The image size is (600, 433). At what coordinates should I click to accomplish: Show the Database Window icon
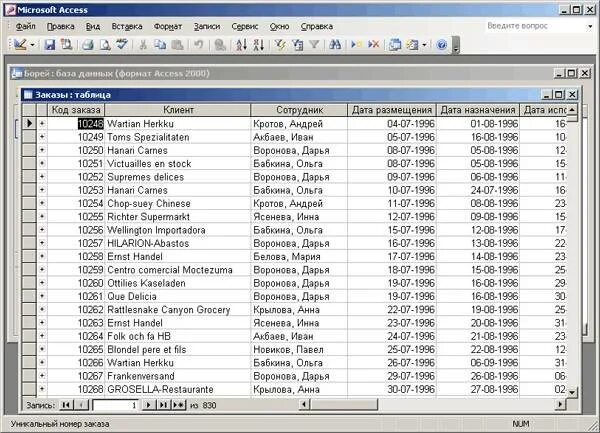pyautogui.click(x=395, y=45)
